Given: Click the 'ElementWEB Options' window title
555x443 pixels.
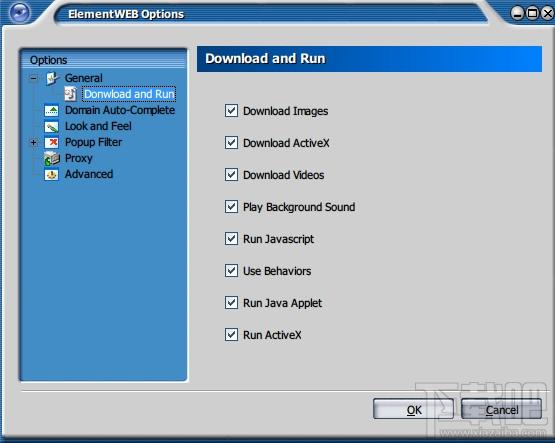Looking at the screenshot, I should click(x=126, y=14).
